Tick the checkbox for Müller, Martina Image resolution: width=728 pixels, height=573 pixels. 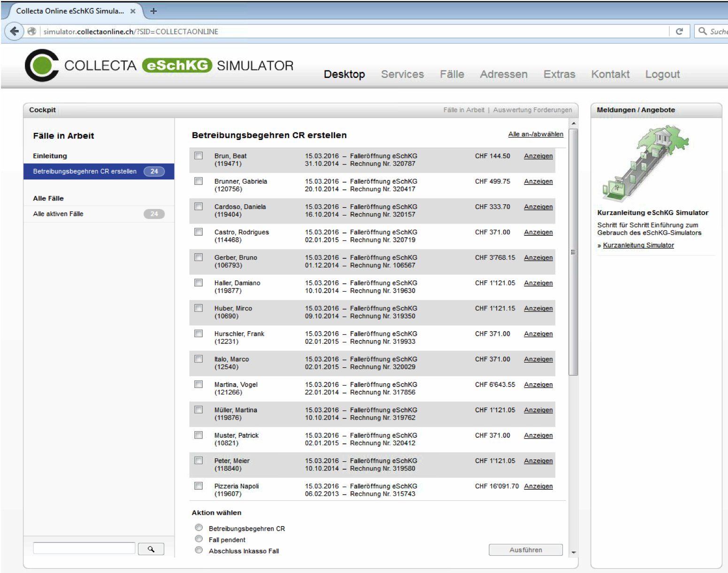[199, 410]
